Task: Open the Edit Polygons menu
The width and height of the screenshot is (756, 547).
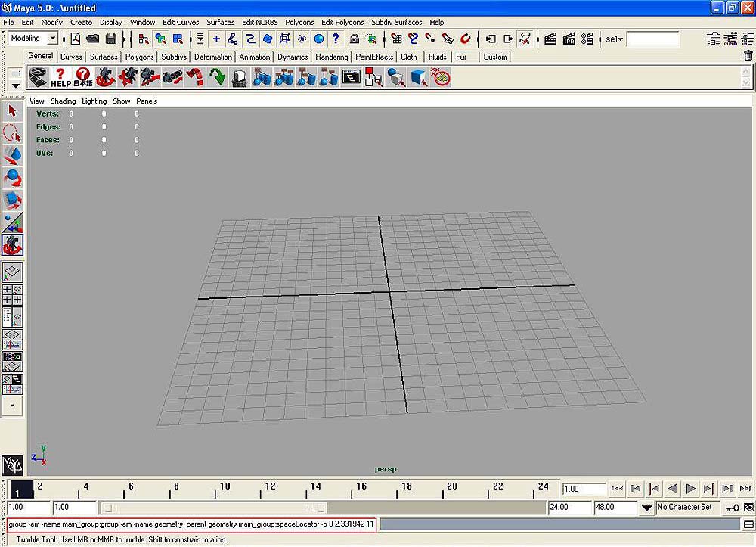Action: (342, 23)
